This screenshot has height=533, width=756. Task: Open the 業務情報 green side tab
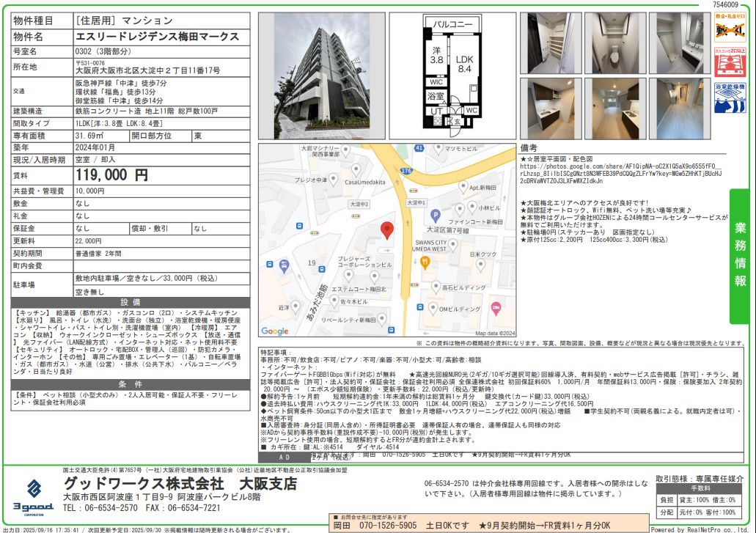741,255
